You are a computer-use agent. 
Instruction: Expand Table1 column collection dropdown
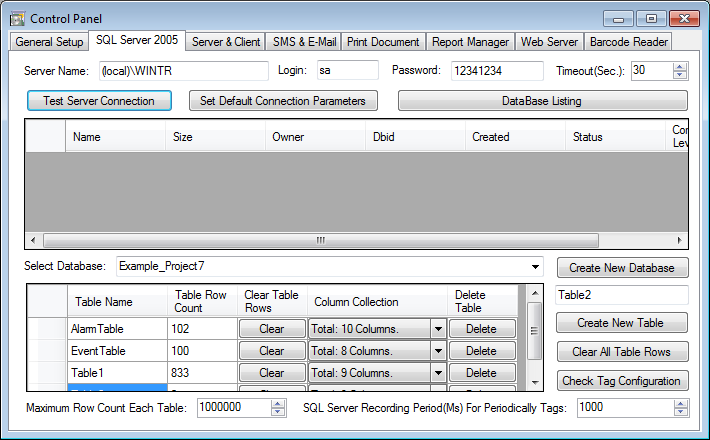point(437,373)
